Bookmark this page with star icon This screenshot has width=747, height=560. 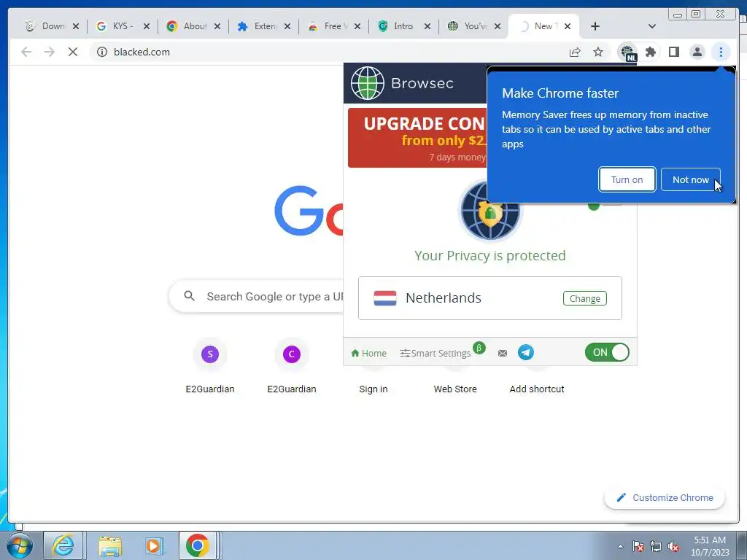(598, 52)
